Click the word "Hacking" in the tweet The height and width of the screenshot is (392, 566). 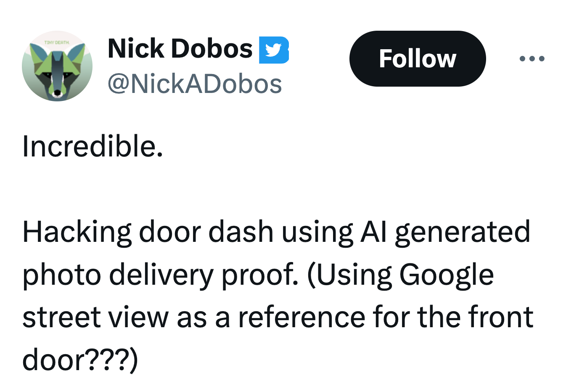click(x=77, y=232)
